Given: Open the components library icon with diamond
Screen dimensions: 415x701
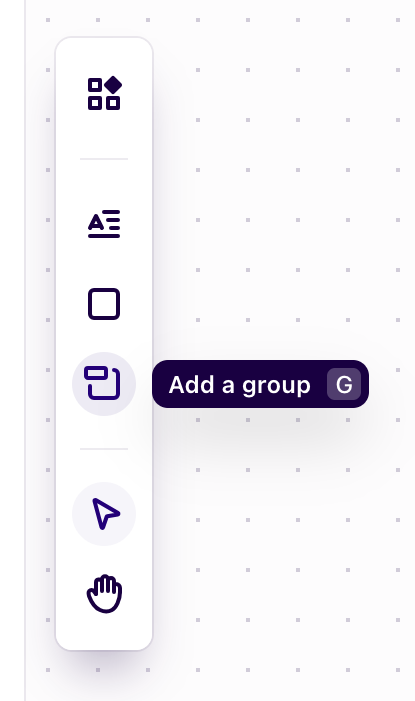Looking at the screenshot, I should [104, 93].
